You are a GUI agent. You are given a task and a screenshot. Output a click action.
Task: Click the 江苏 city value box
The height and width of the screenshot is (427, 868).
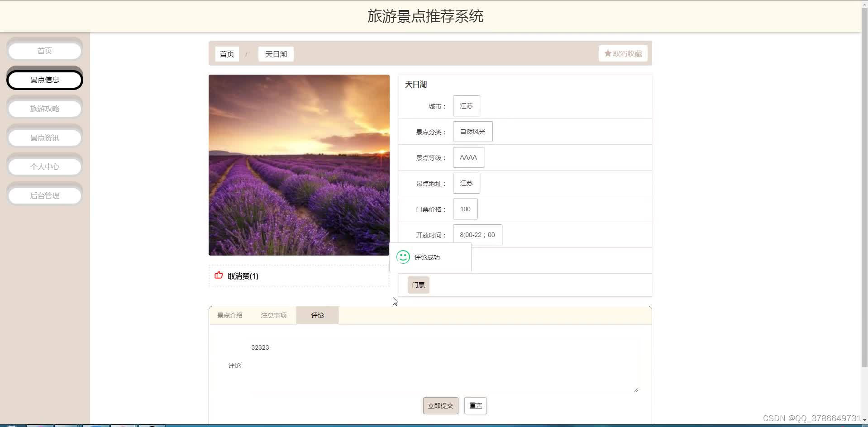coord(467,106)
